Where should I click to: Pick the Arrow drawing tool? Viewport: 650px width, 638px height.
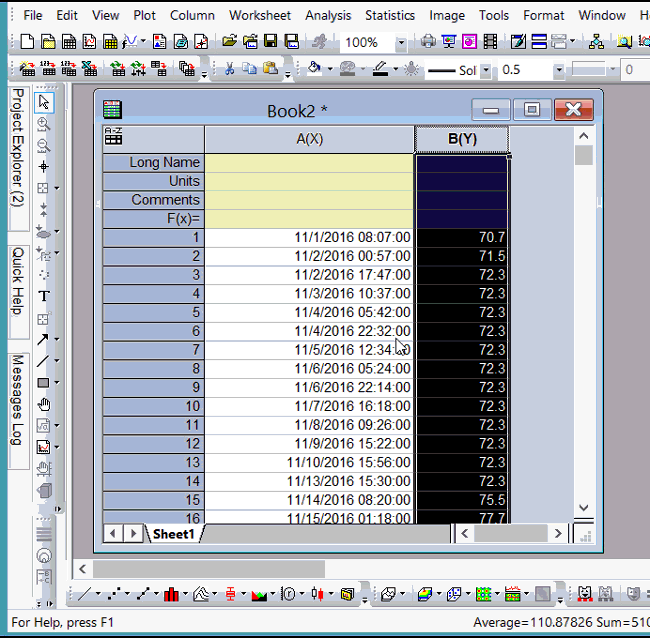click(x=43, y=340)
